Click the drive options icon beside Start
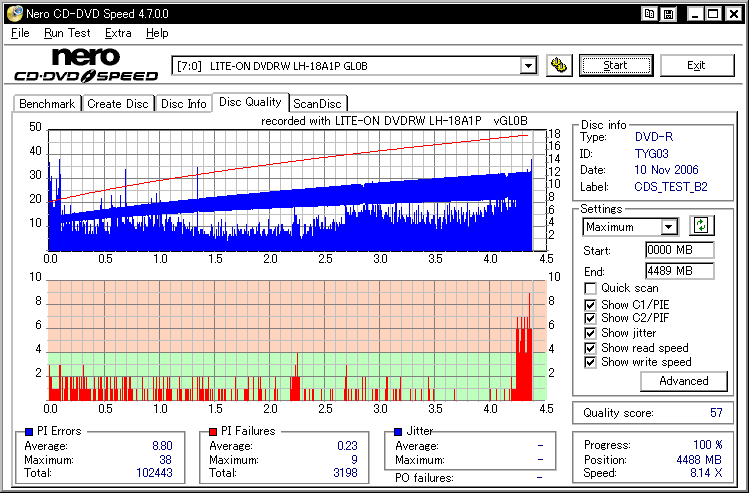749x493 pixels. [x=559, y=65]
